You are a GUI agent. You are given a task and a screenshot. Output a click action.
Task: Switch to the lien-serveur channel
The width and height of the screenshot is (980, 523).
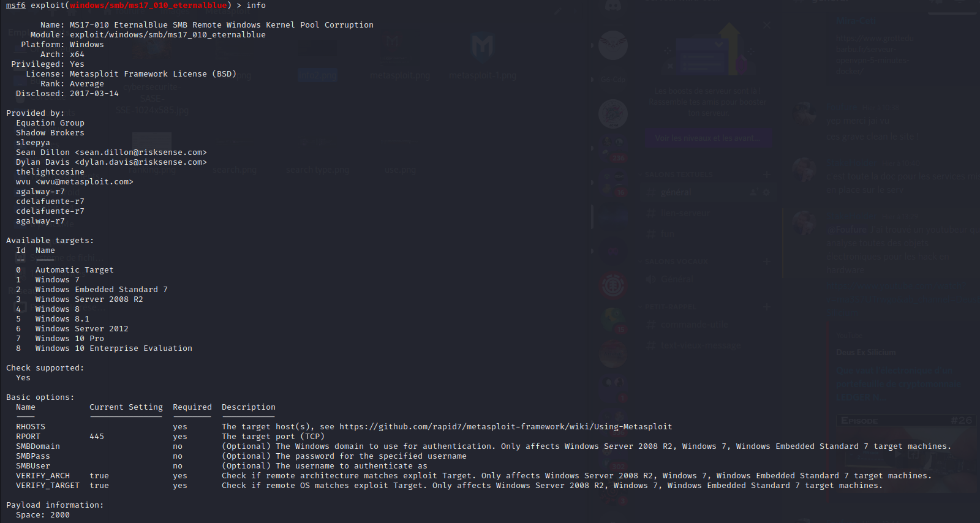[x=685, y=213]
